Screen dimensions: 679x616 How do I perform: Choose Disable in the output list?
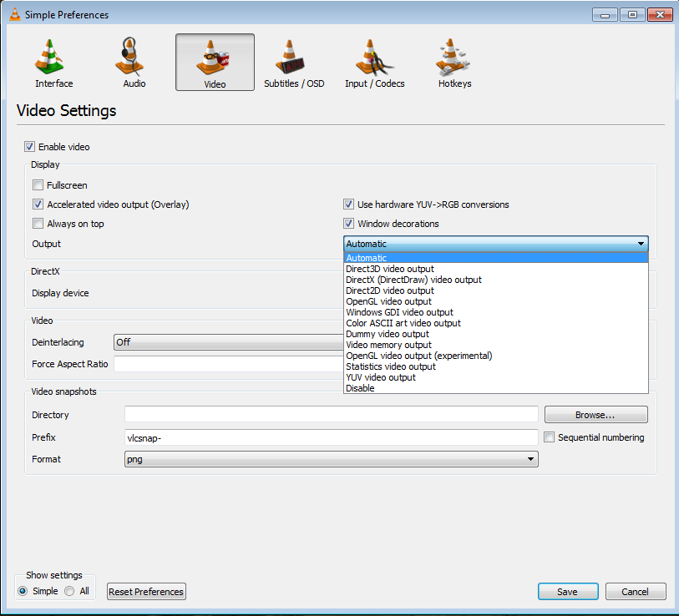[x=496, y=388]
